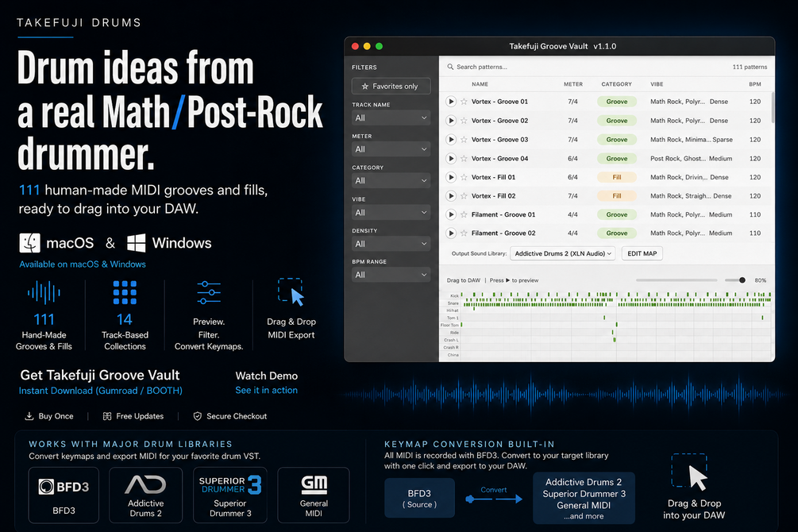
Task: Click the grid icon above 14
Action: [125, 292]
